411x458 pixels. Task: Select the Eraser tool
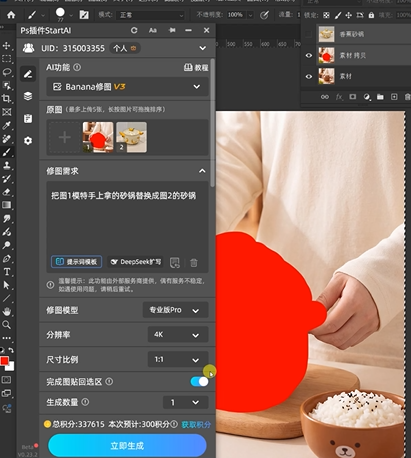click(6, 192)
